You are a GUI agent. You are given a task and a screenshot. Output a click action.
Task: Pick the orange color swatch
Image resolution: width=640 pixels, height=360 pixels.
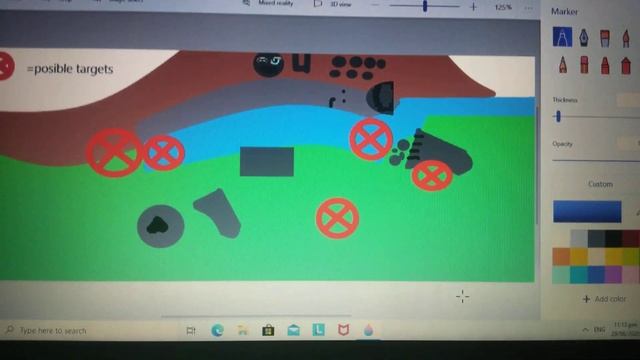[x=561, y=256]
